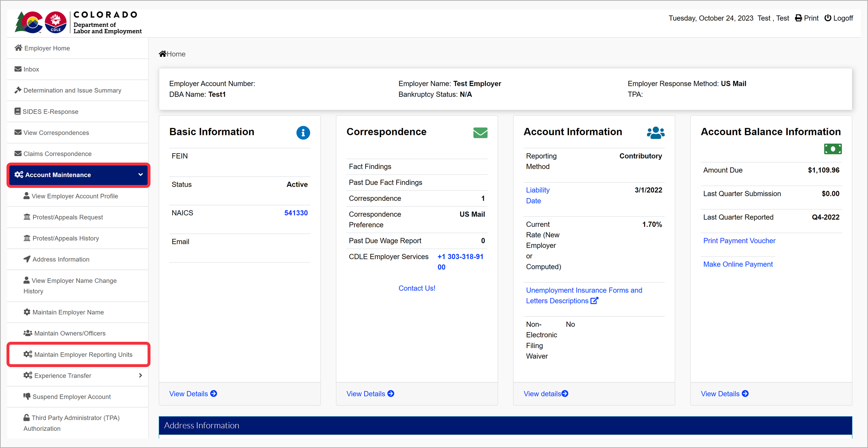The image size is (868, 448).
Task: Click the external link icon after Letters Descriptions
Action: [594, 301]
